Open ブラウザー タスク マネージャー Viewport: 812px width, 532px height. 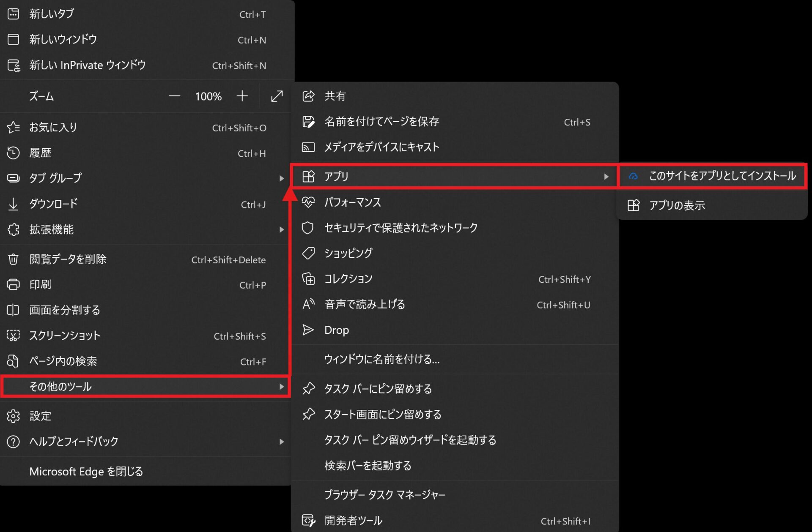pyautogui.click(x=384, y=495)
